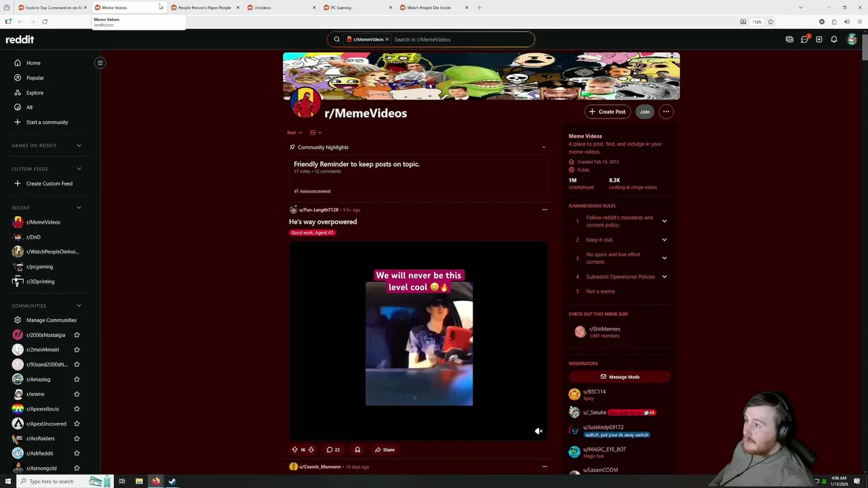Open the user avatar menu
868x488 pixels.
coord(852,39)
